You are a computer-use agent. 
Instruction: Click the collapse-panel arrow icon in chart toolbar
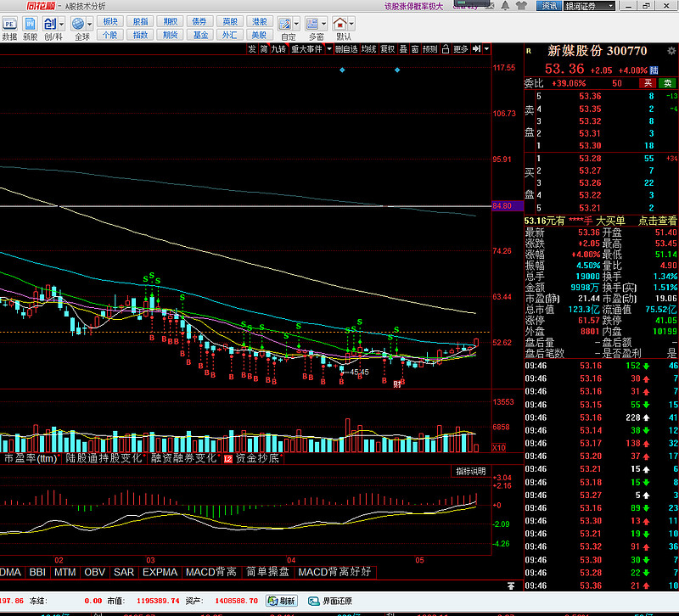tap(476, 49)
